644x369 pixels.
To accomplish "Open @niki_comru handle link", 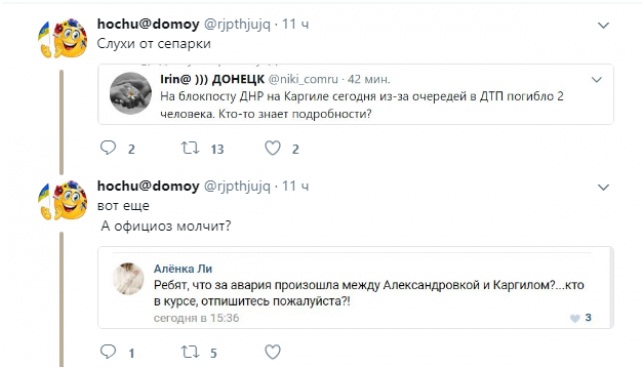I will coord(303,79).
